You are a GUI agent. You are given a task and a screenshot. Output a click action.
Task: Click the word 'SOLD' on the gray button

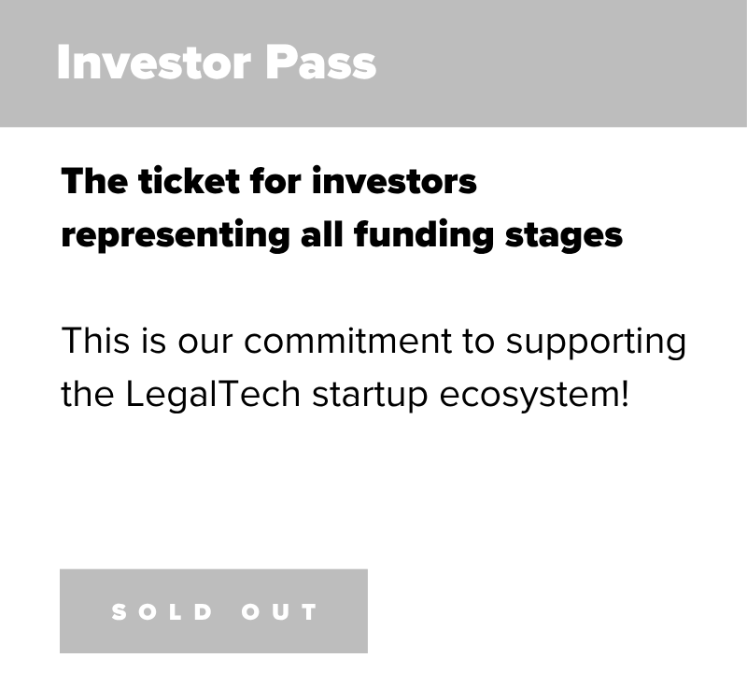pyautogui.click(x=162, y=612)
